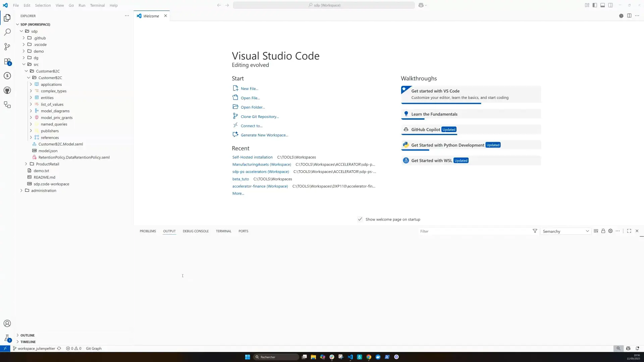Toggle output scroll lock
The height and width of the screenshot is (362, 644).
click(x=603, y=231)
